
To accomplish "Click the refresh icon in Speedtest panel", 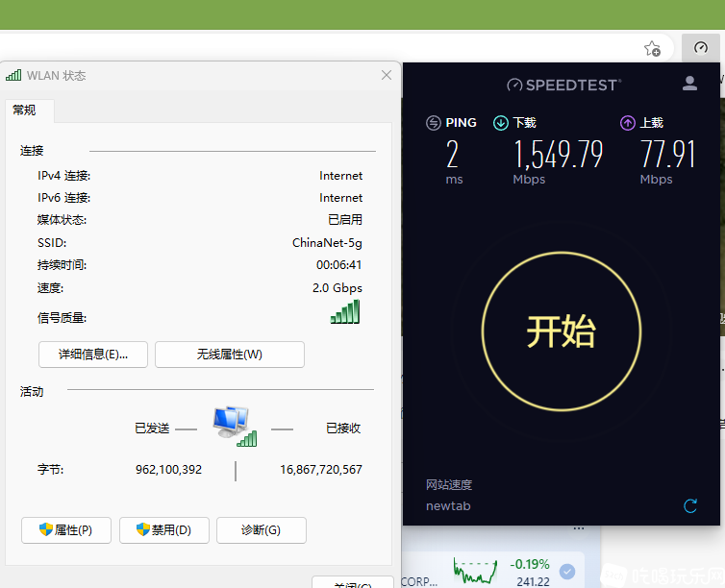I will 690,505.
